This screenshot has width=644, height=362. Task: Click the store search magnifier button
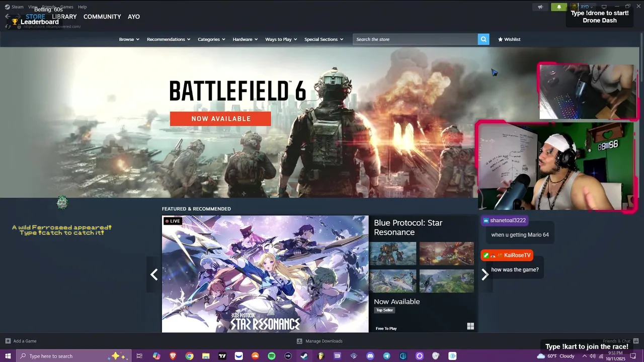[484, 39]
